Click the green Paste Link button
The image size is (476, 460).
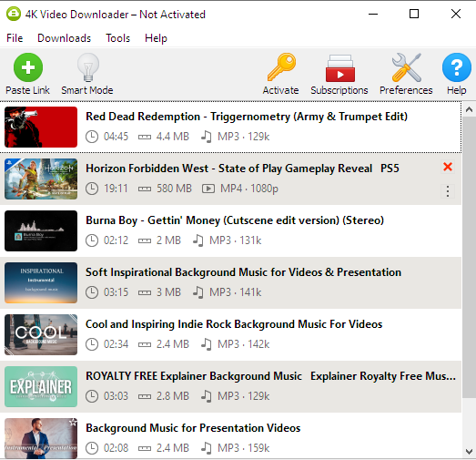(27, 74)
